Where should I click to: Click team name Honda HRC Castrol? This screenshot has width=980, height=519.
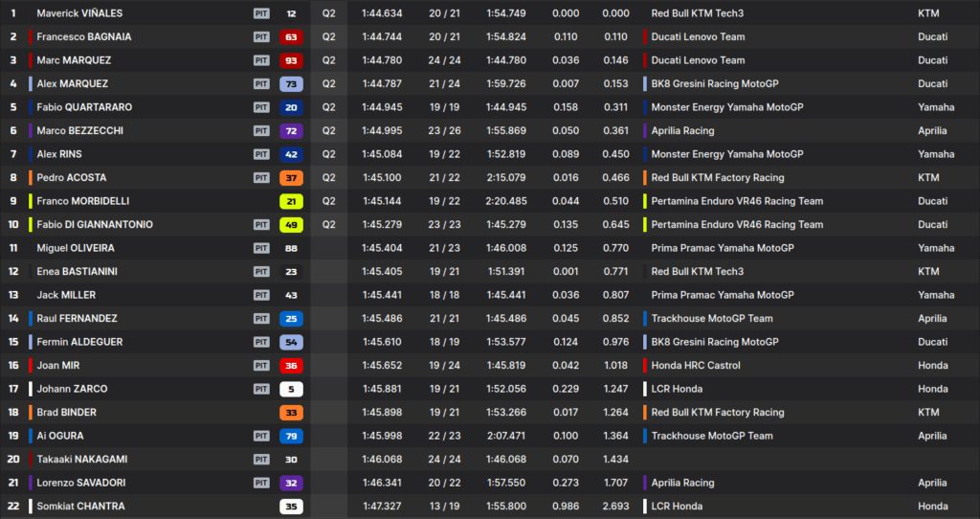click(696, 365)
